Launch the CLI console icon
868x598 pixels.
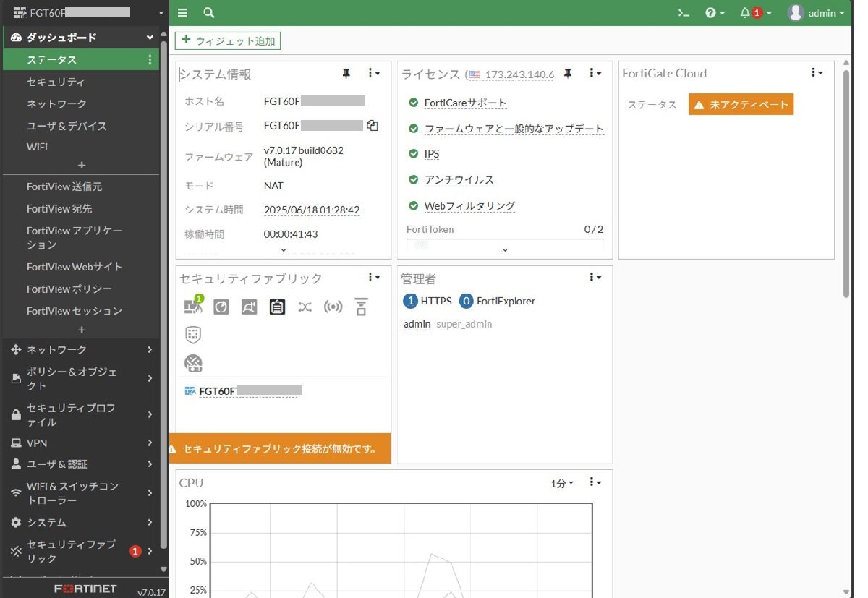(683, 13)
